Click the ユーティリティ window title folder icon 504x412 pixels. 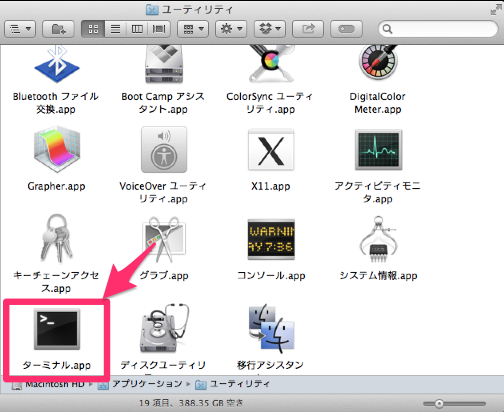152,10
